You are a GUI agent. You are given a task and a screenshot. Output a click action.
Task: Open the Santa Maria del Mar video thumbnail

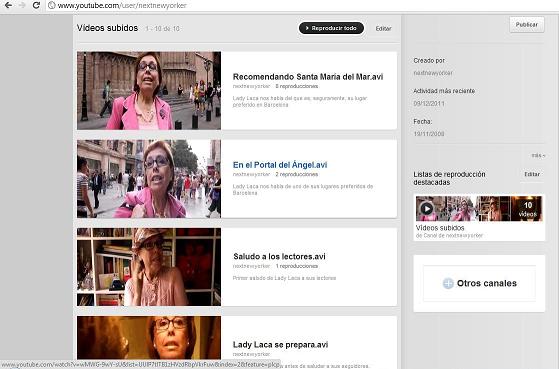pos(149,91)
